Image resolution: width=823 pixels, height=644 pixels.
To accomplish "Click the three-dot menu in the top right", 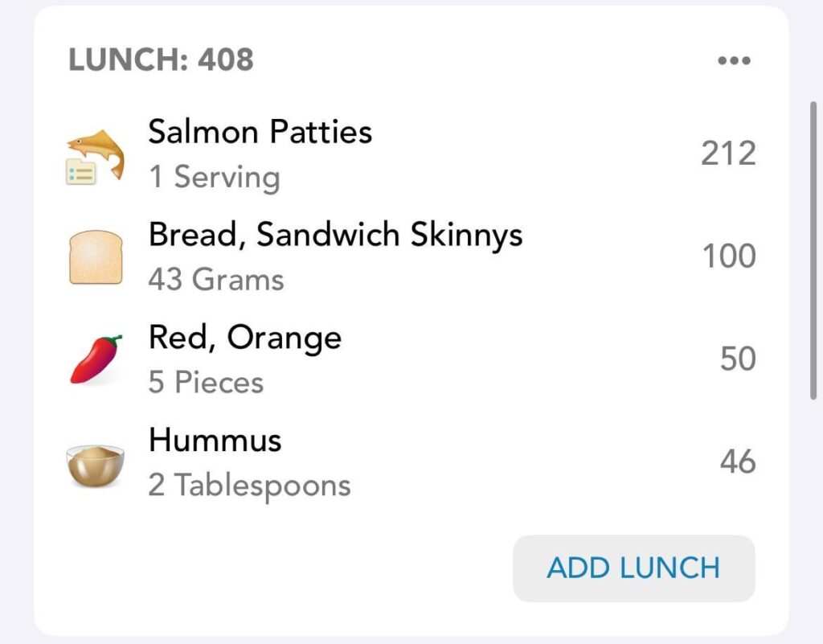I will 736,59.
